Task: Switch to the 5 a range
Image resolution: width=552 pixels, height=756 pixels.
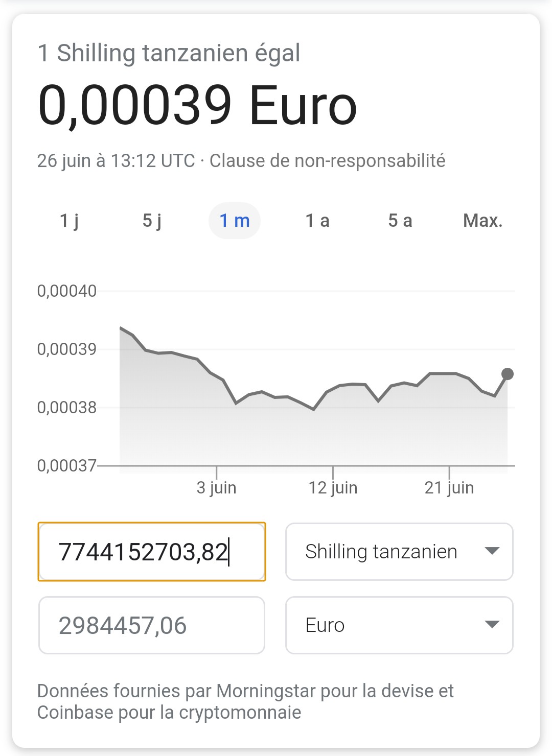Action: [400, 221]
